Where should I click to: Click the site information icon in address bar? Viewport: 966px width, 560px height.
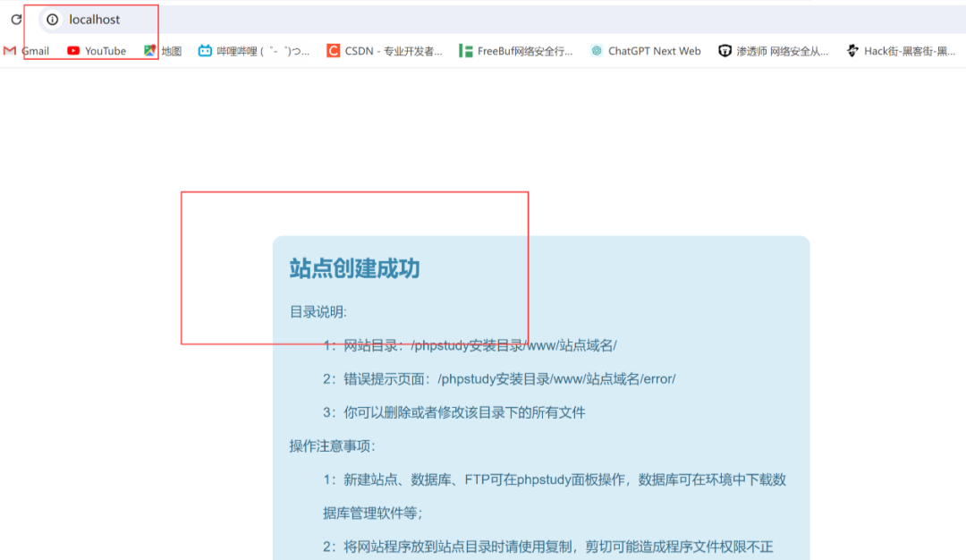tap(54, 19)
